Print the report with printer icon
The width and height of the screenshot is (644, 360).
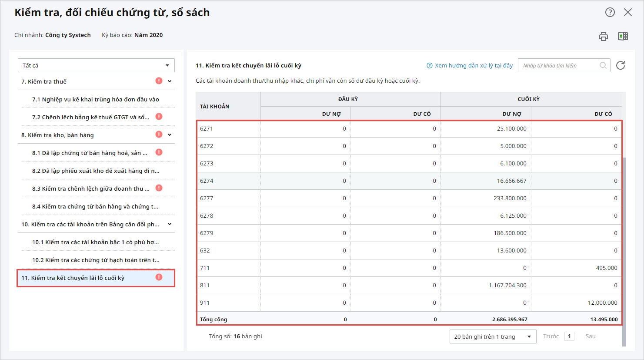604,37
